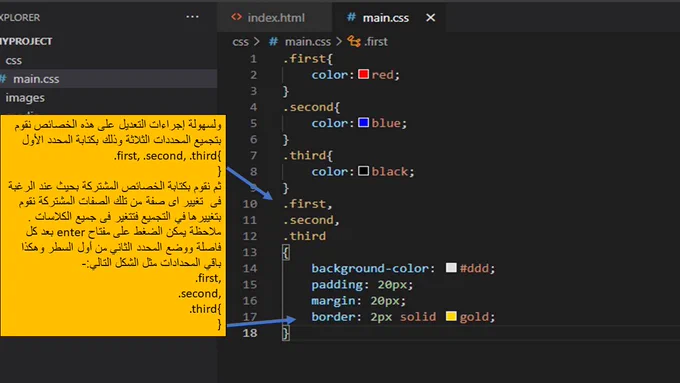Expand the images folder in Explorer
This screenshot has width=680, height=383.
point(25,98)
